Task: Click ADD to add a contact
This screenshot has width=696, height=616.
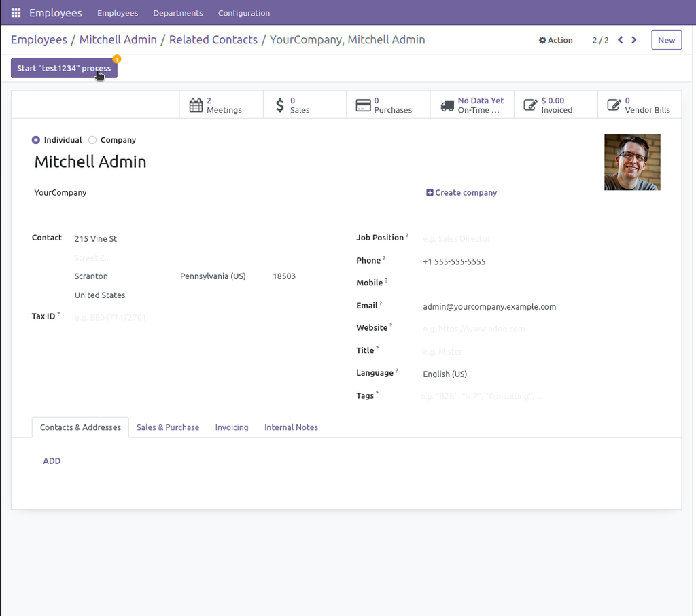Action: click(x=52, y=460)
